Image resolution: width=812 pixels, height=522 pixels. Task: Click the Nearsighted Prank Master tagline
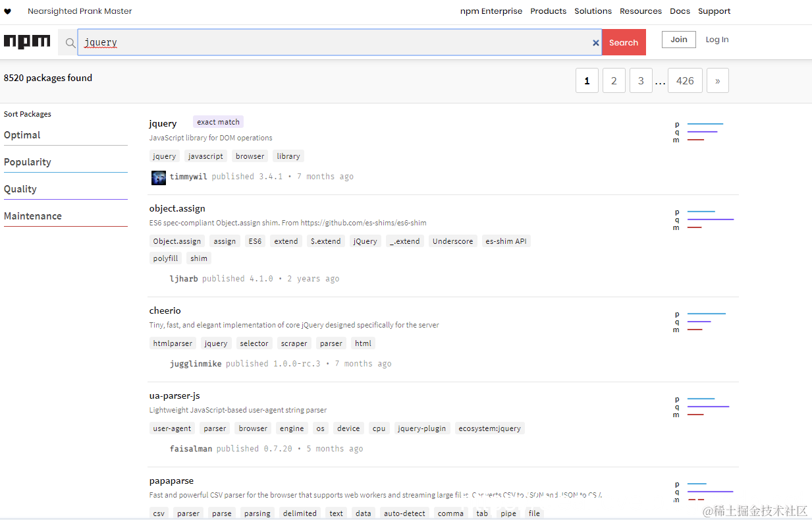pos(80,11)
